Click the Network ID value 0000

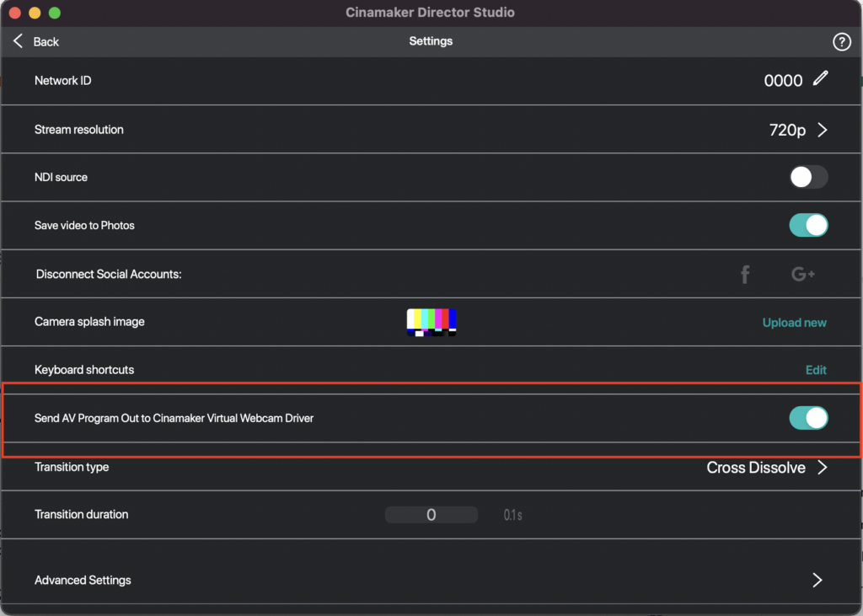pyautogui.click(x=783, y=81)
